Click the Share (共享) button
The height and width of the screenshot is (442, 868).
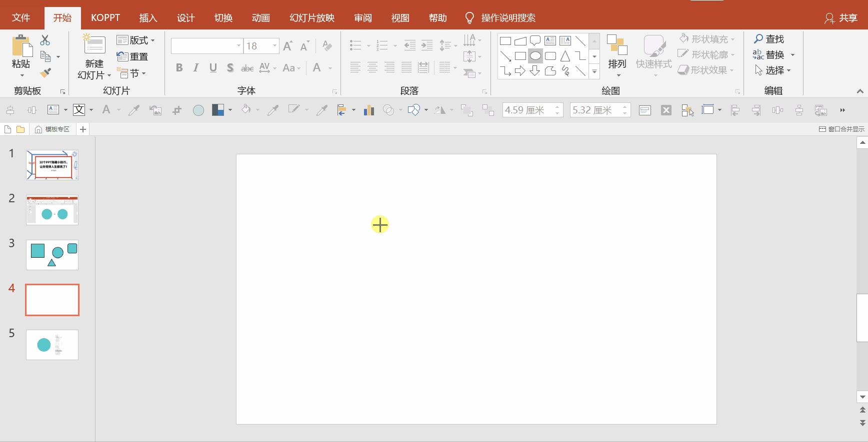pyautogui.click(x=841, y=18)
